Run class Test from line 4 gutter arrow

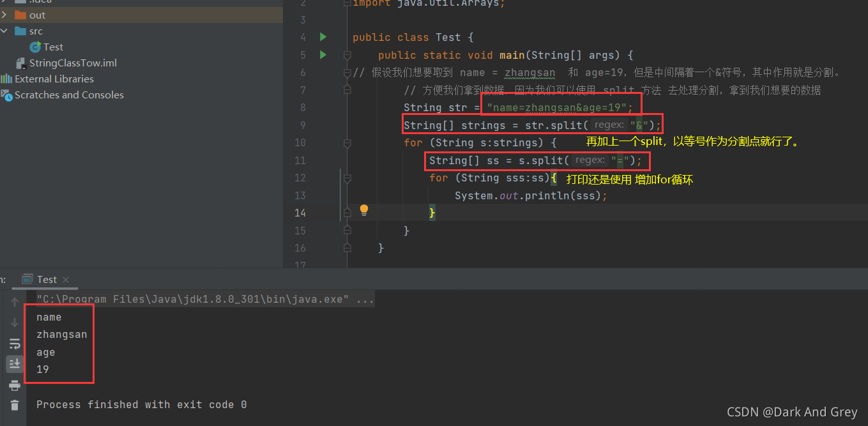[x=323, y=37]
